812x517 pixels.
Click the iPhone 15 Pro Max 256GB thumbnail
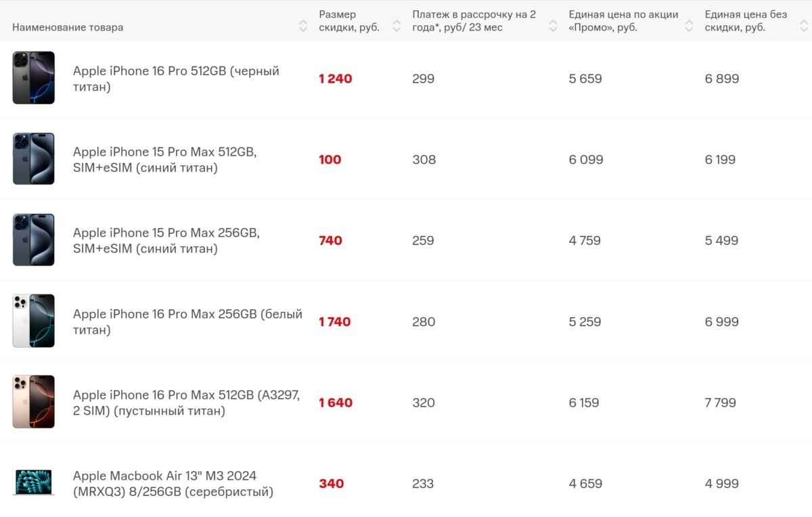[33, 240]
